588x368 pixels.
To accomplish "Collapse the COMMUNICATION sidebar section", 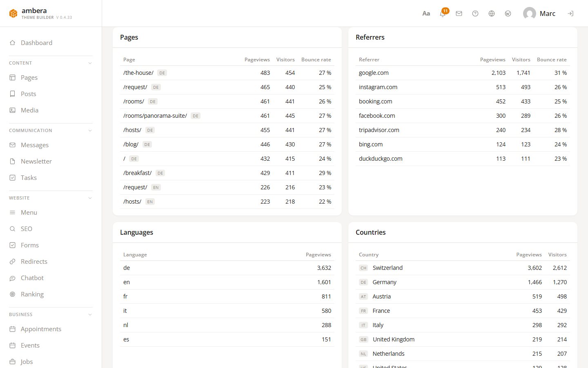I will point(90,130).
